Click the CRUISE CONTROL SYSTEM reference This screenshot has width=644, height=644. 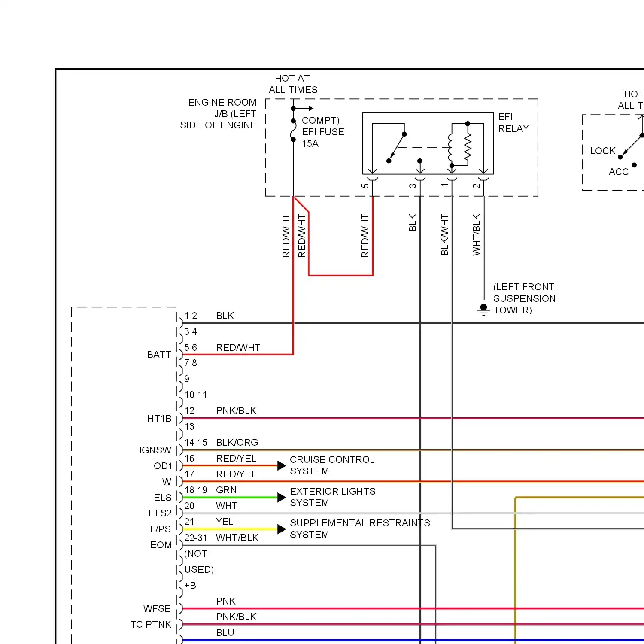click(332, 465)
